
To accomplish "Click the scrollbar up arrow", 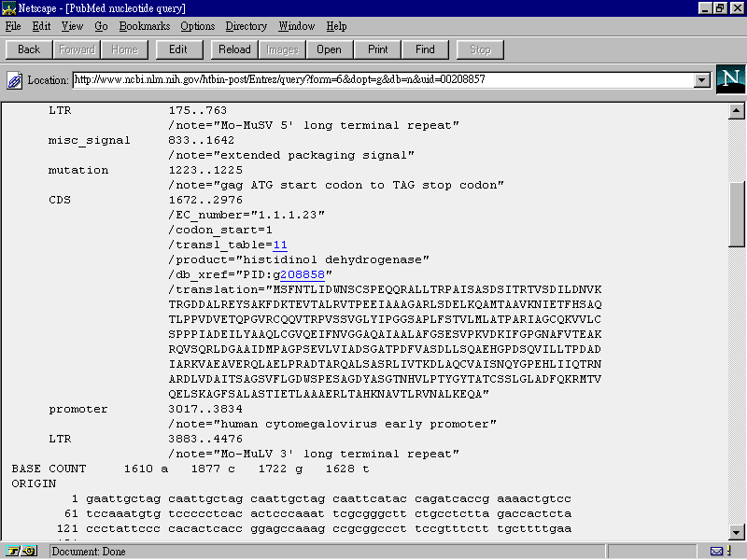I will (x=736, y=110).
